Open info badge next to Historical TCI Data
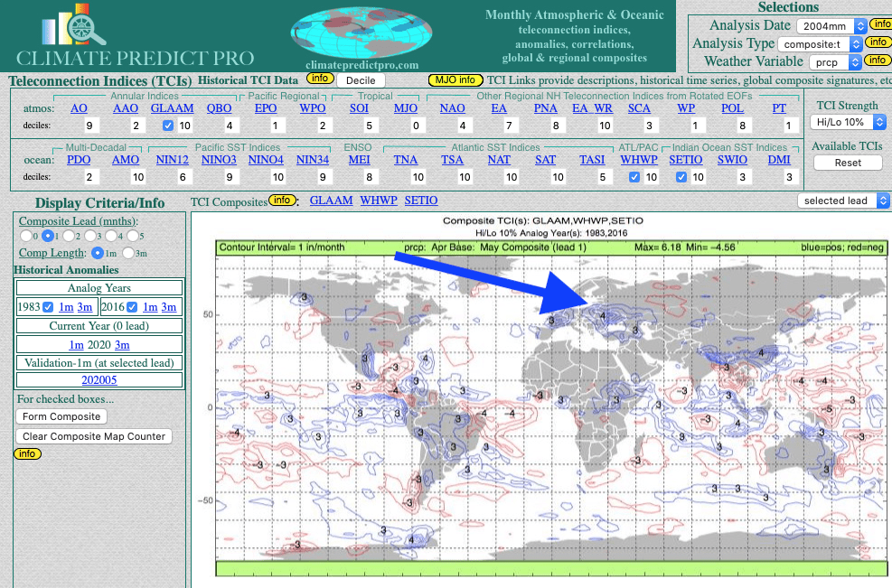 319,79
